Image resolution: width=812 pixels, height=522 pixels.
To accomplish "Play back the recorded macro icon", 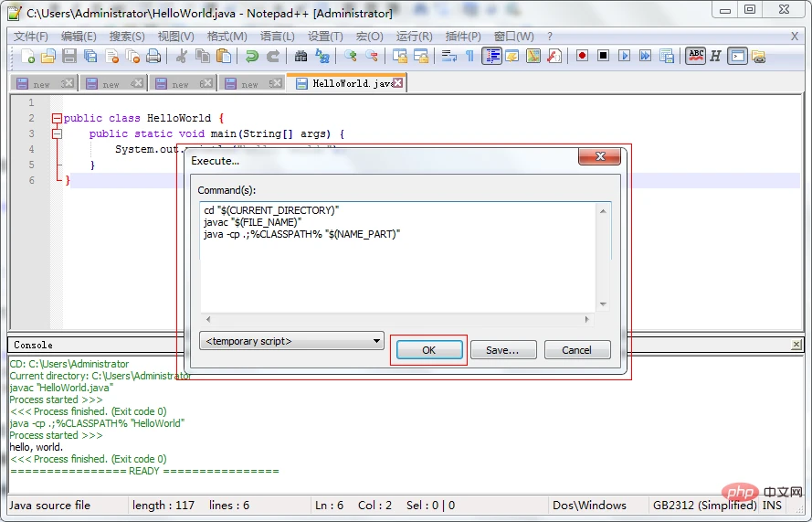I will click(625, 56).
